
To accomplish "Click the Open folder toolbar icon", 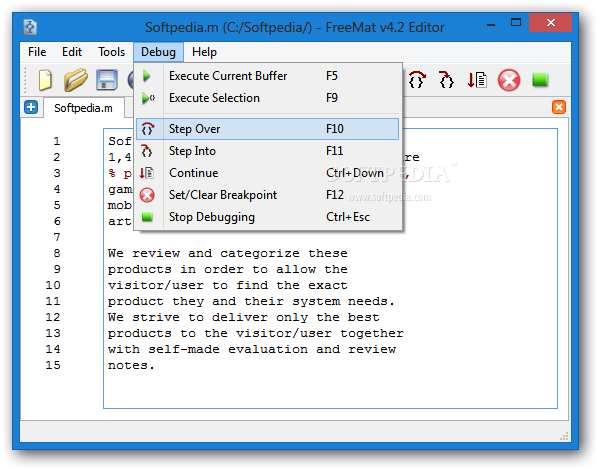I will click(x=75, y=80).
